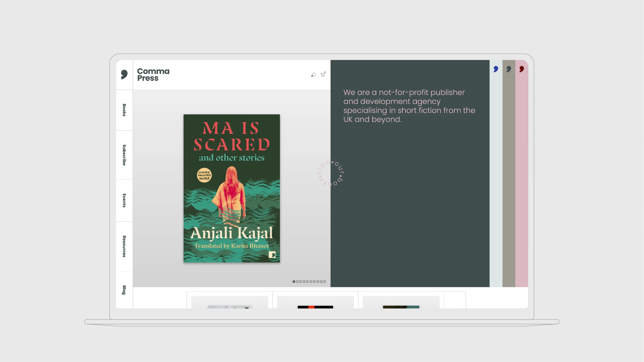Go to the Blog page

point(124,290)
